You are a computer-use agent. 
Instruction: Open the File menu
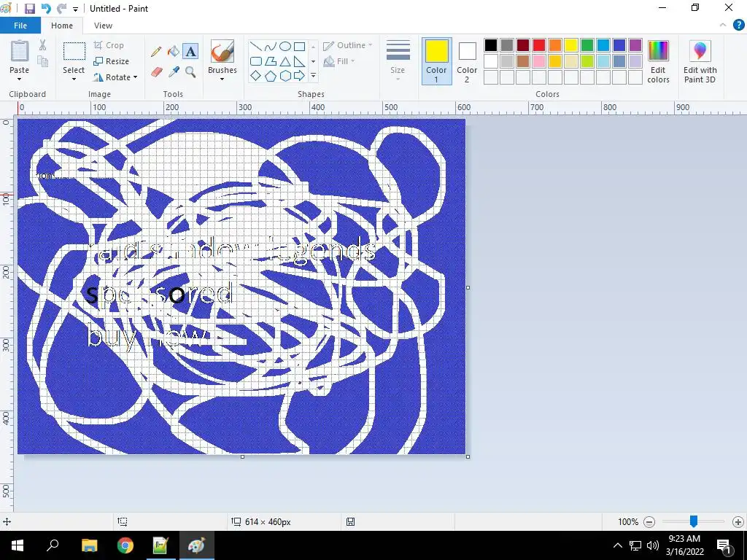pos(20,26)
